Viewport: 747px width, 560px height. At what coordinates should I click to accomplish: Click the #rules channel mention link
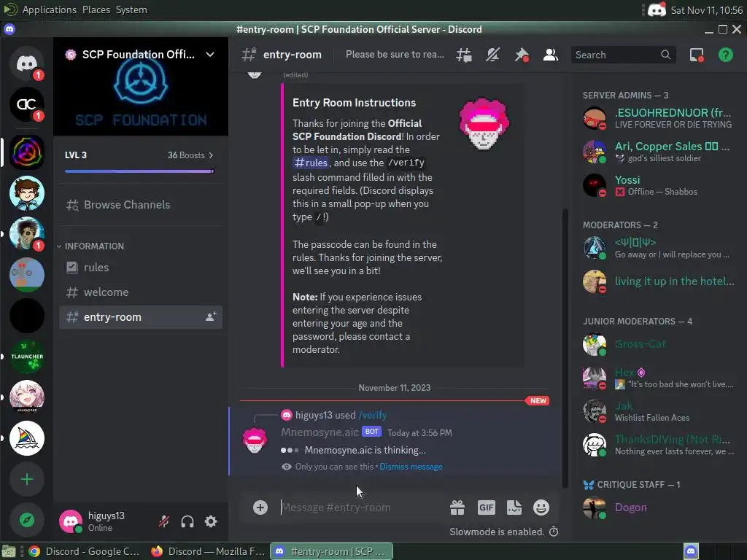(311, 163)
